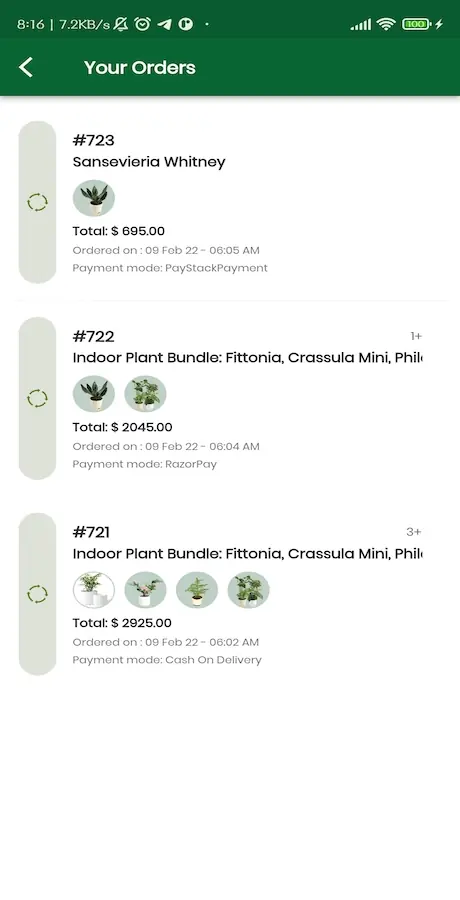
Task: Open Sansevieria plant thumbnail in order #723
Action: (94, 198)
